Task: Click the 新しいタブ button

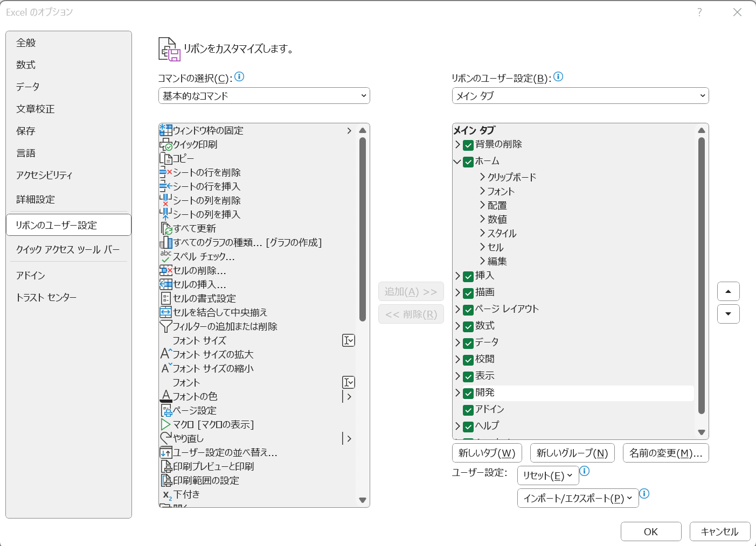Action: 487,453
